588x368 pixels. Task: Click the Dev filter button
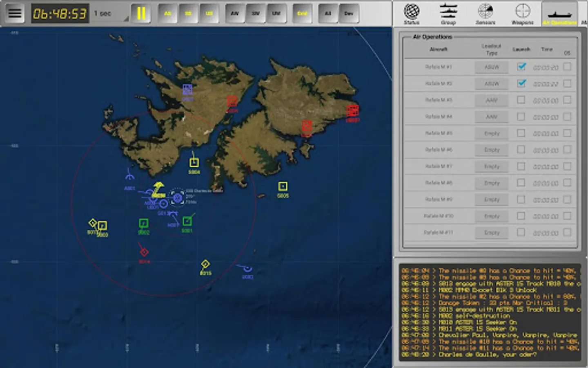tap(348, 13)
